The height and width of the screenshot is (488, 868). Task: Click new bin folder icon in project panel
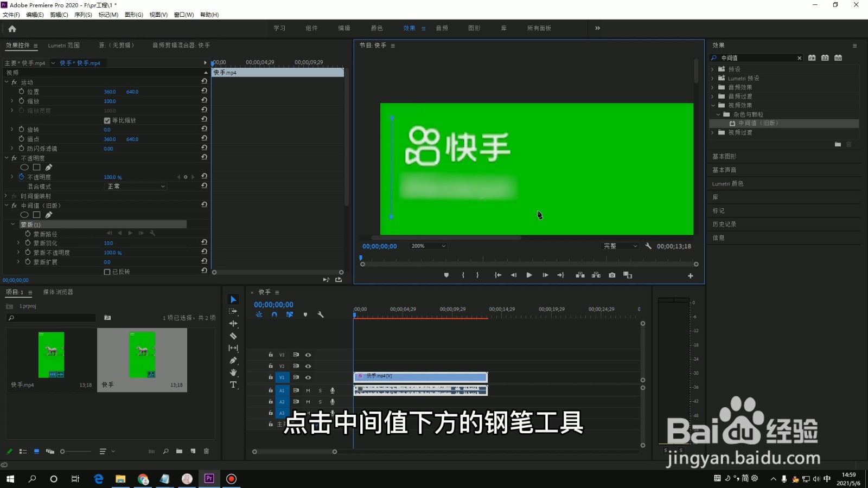tap(179, 451)
